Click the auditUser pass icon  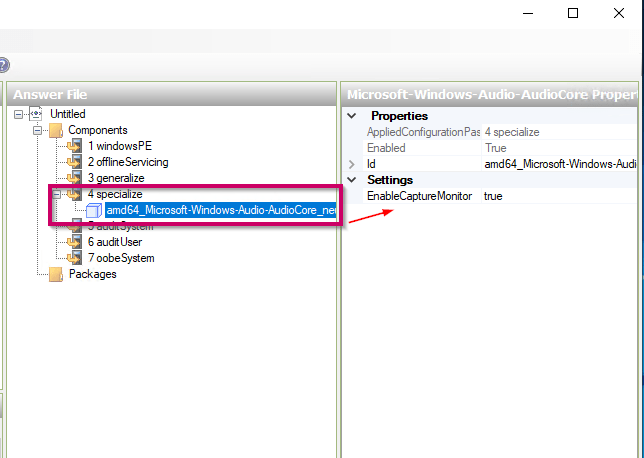point(73,242)
